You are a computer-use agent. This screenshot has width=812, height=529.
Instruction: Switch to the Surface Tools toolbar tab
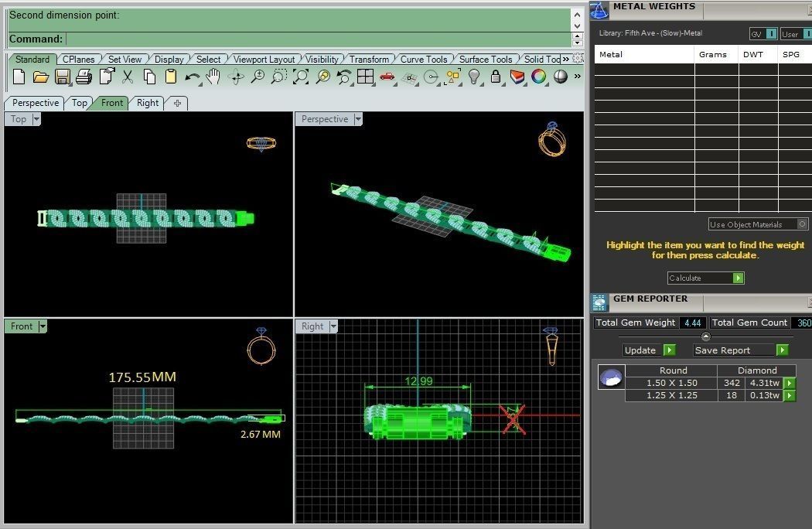485,59
